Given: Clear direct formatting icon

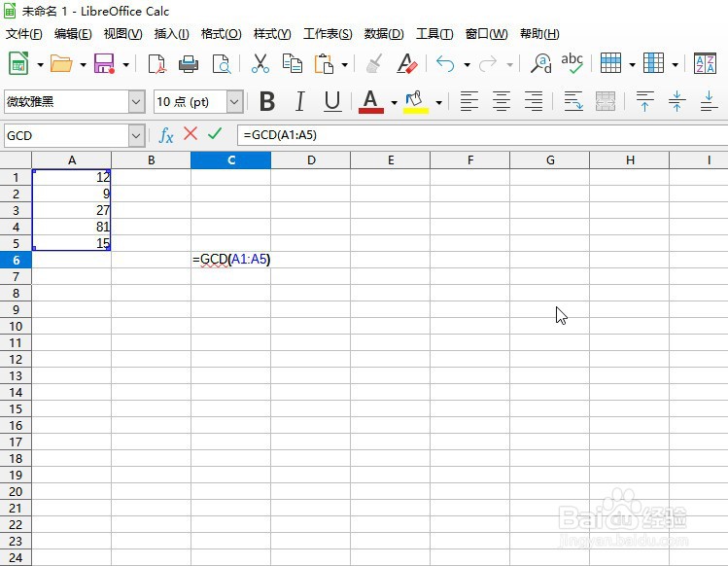Looking at the screenshot, I should pos(406,63).
